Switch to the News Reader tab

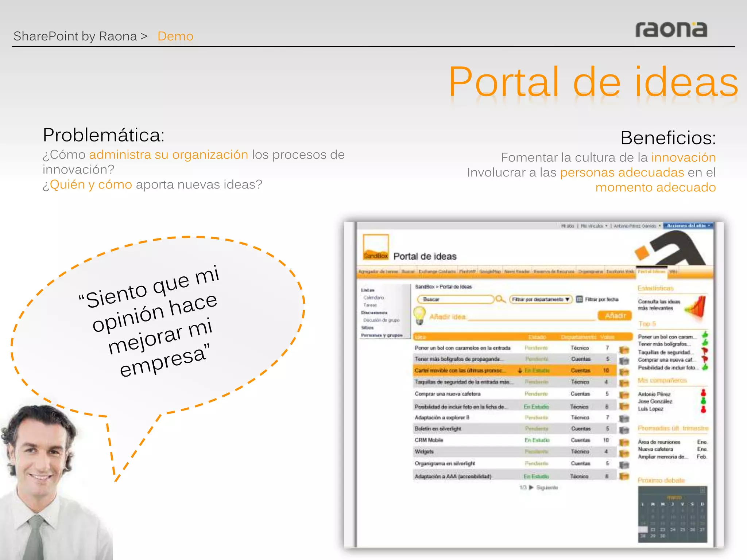click(517, 272)
